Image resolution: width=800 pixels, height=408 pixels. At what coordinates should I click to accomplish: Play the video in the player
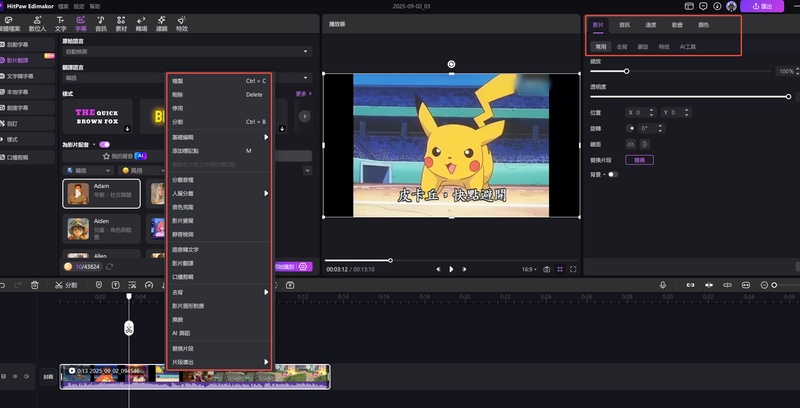[x=451, y=269]
